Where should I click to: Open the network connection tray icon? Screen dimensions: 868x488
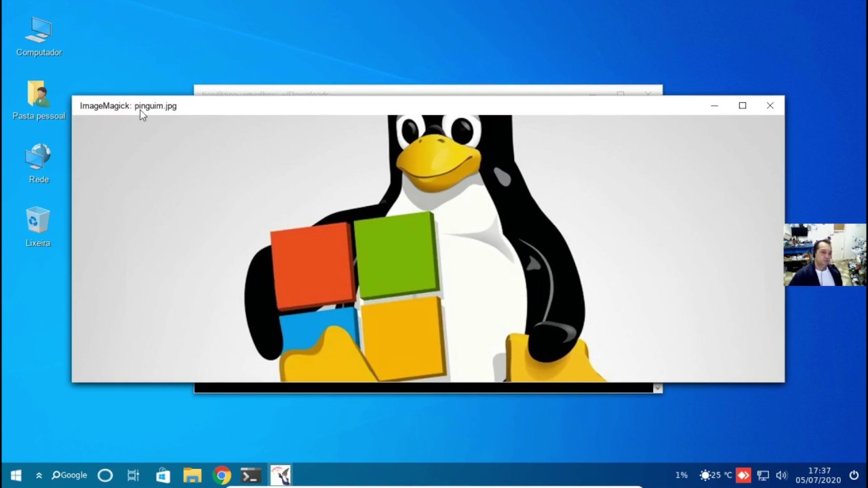[763, 475]
